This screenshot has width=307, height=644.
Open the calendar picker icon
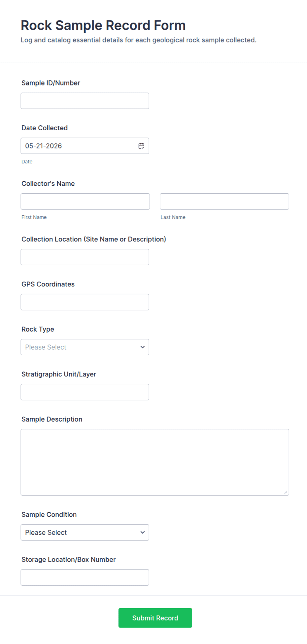[x=141, y=146]
